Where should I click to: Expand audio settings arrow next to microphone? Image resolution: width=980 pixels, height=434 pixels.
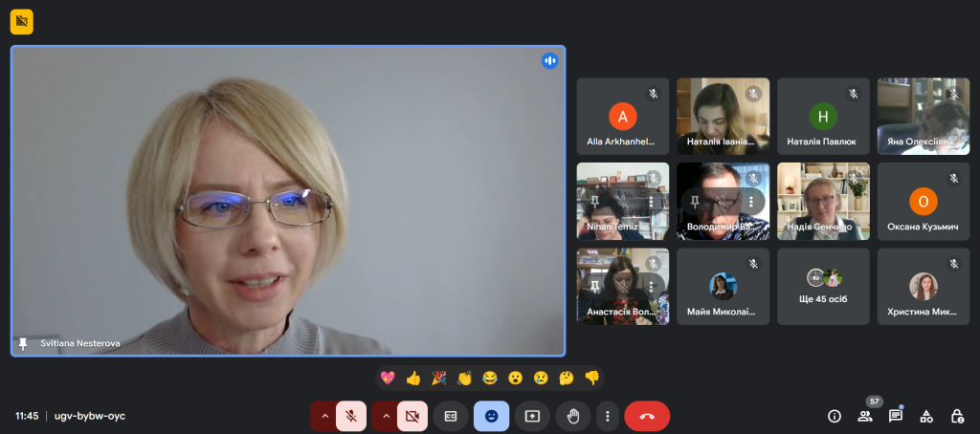click(x=324, y=416)
